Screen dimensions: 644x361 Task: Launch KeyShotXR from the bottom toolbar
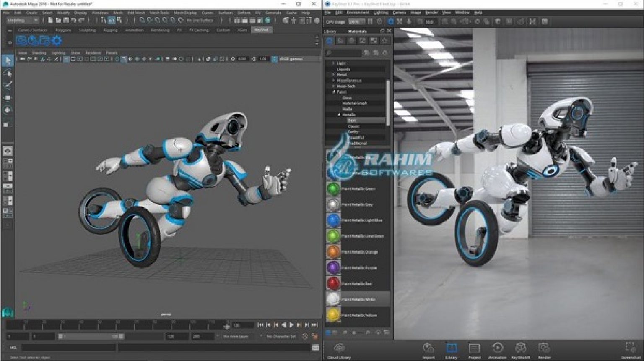(x=521, y=348)
